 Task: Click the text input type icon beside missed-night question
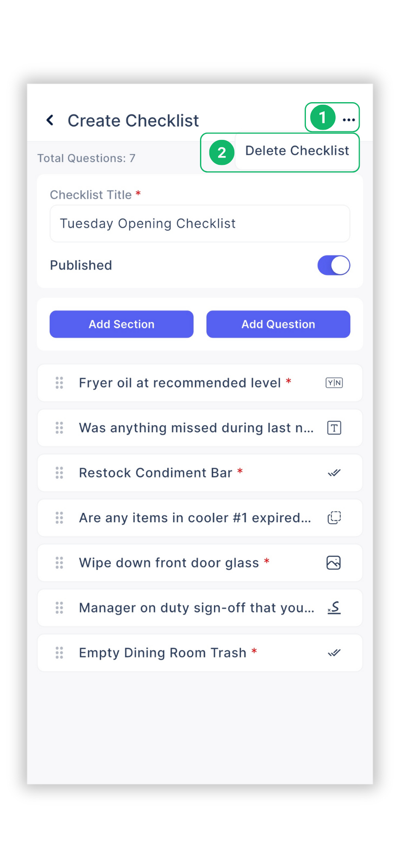point(333,428)
